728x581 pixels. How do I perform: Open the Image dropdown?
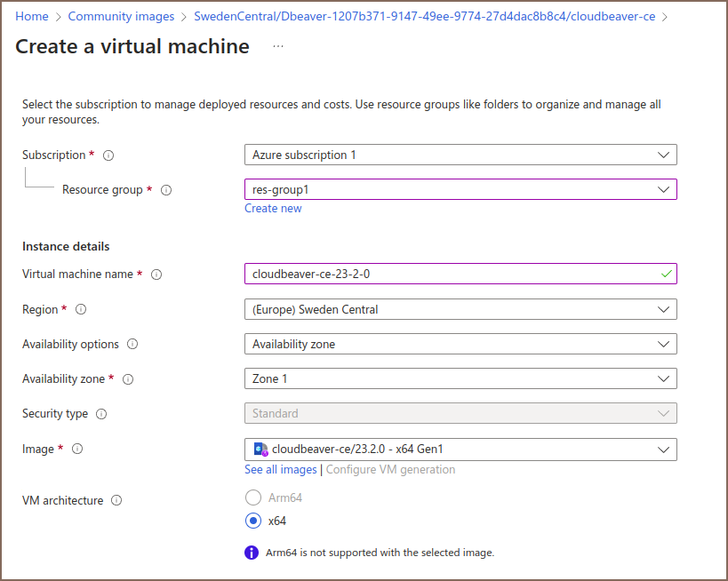click(x=460, y=450)
